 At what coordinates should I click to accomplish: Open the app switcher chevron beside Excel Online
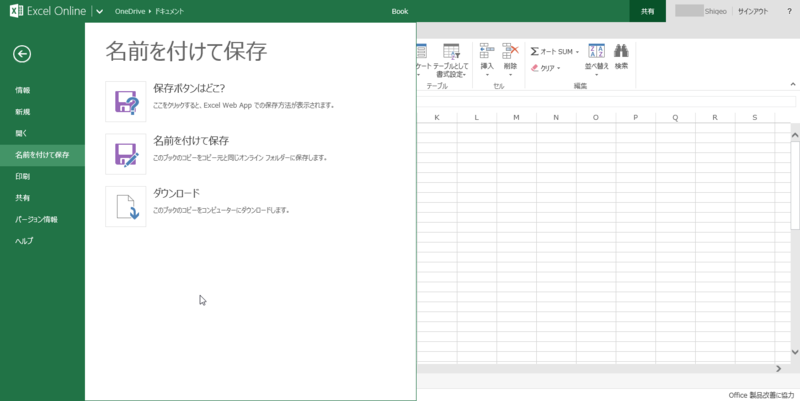tap(99, 11)
